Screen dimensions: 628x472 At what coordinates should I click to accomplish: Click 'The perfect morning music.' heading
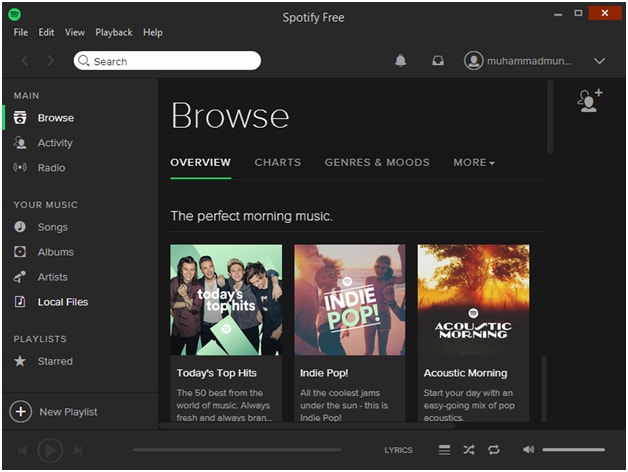click(252, 216)
